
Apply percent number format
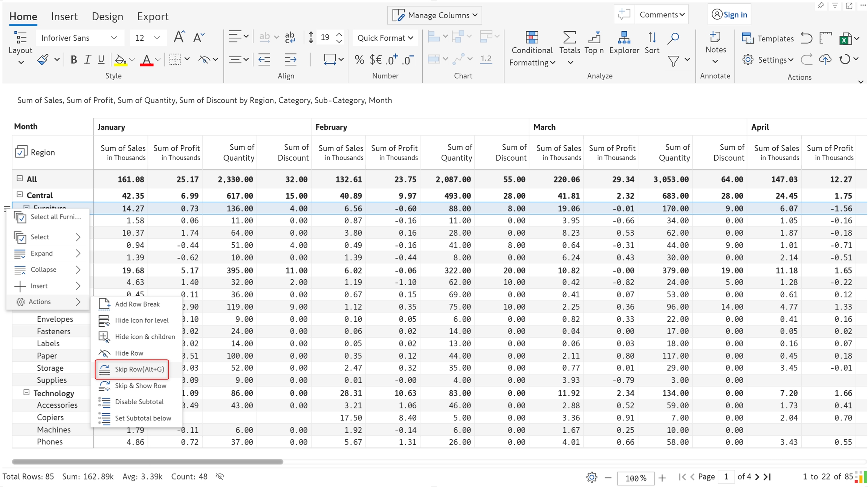click(x=359, y=60)
